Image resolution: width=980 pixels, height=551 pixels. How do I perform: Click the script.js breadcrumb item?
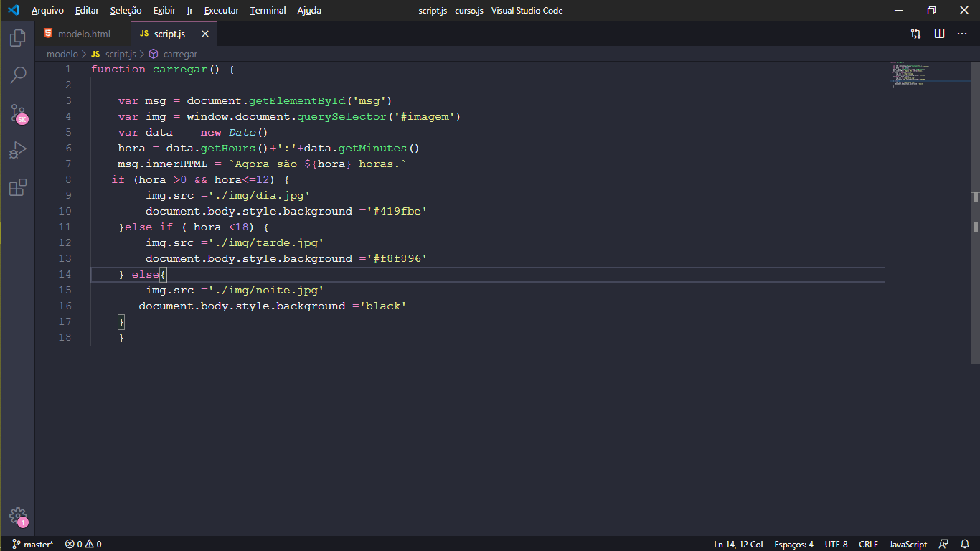[113, 54]
